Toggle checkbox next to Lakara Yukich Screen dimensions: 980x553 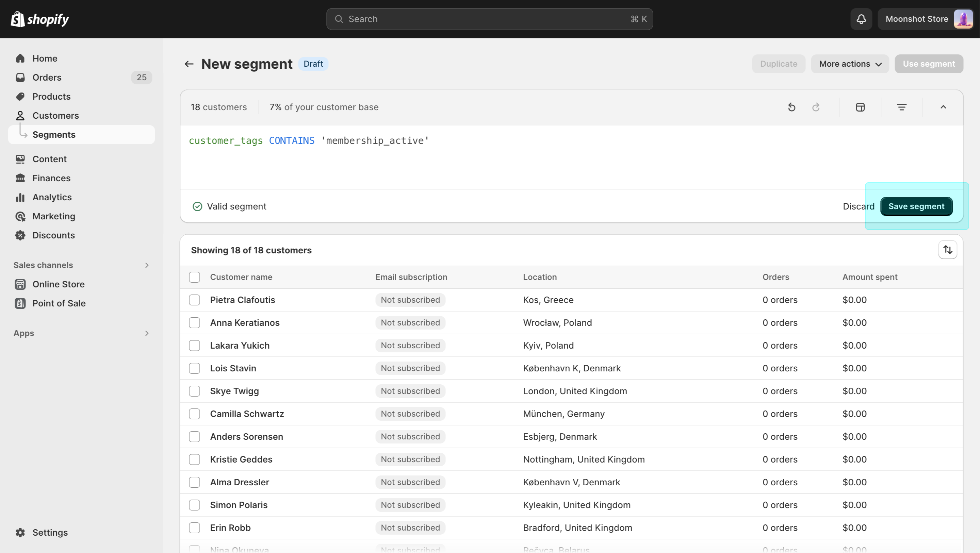[x=194, y=345]
